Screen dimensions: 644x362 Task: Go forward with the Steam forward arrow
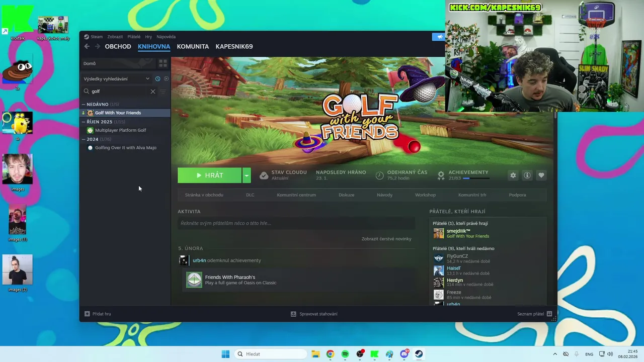point(98,46)
